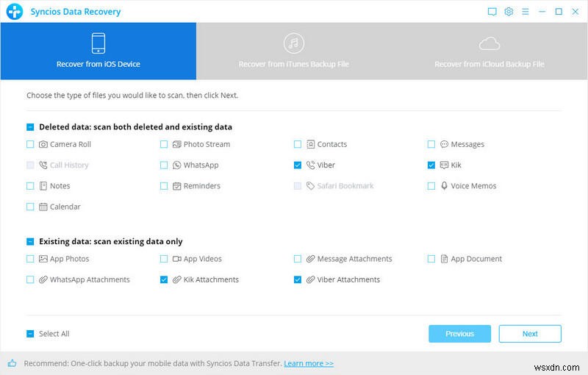This screenshot has width=588, height=375.
Task: Click the App Videos camera icon
Action: pos(176,259)
